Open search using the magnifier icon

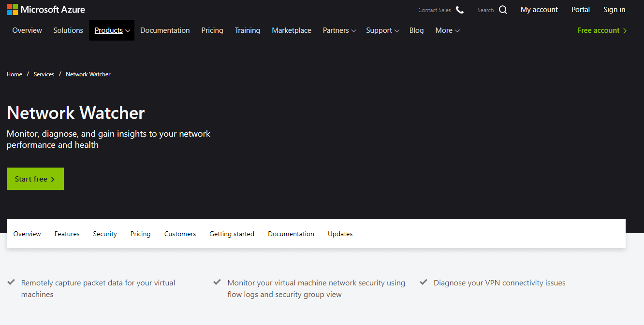(503, 9)
